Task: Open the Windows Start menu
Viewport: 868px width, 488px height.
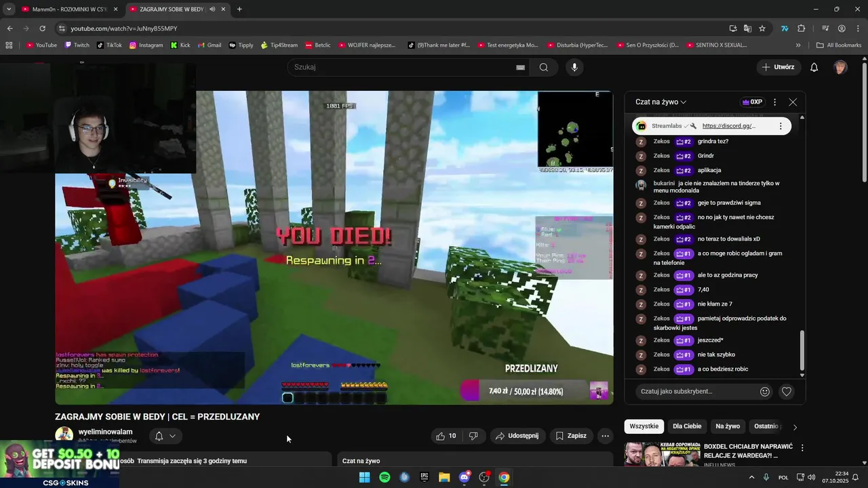Action: 364,477
